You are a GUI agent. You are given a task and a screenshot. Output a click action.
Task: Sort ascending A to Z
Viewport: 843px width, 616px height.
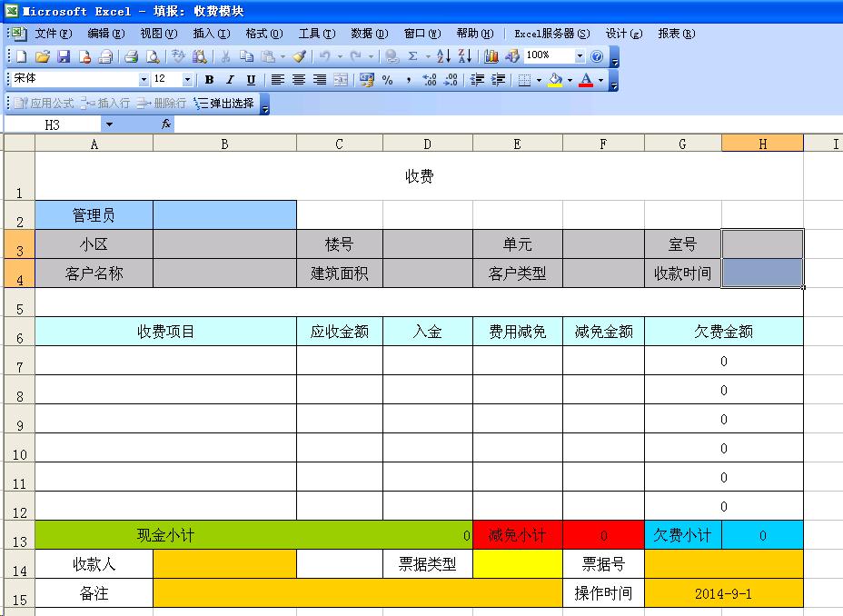point(443,56)
